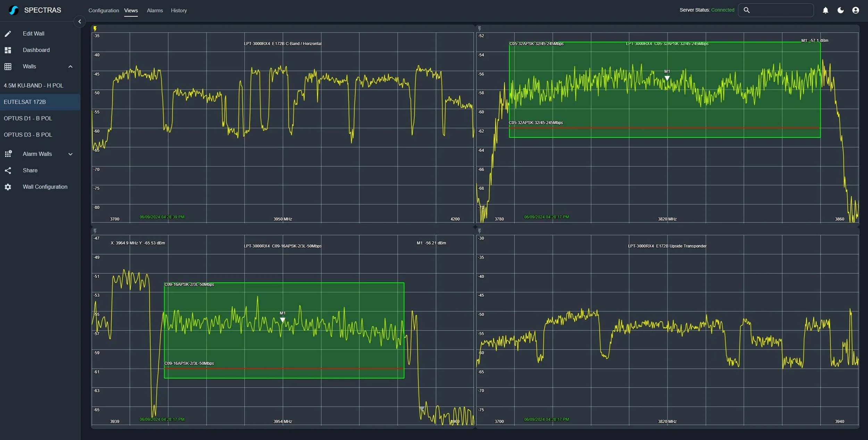Click '3950 MHz' center frequency label
Image resolution: width=868 pixels, height=440 pixels.
coord(283,219)
